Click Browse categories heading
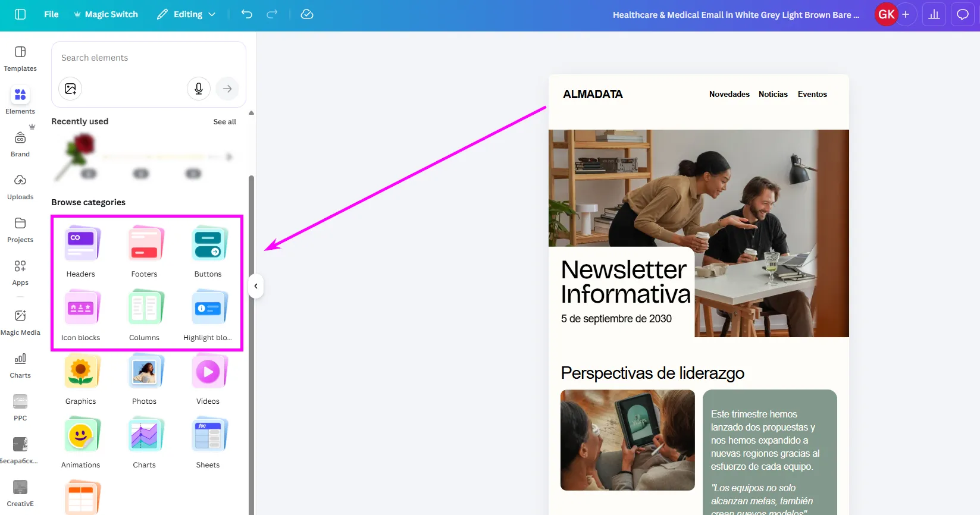The height and width of the screenshot is (515, 980). click(x=88, y=202)
